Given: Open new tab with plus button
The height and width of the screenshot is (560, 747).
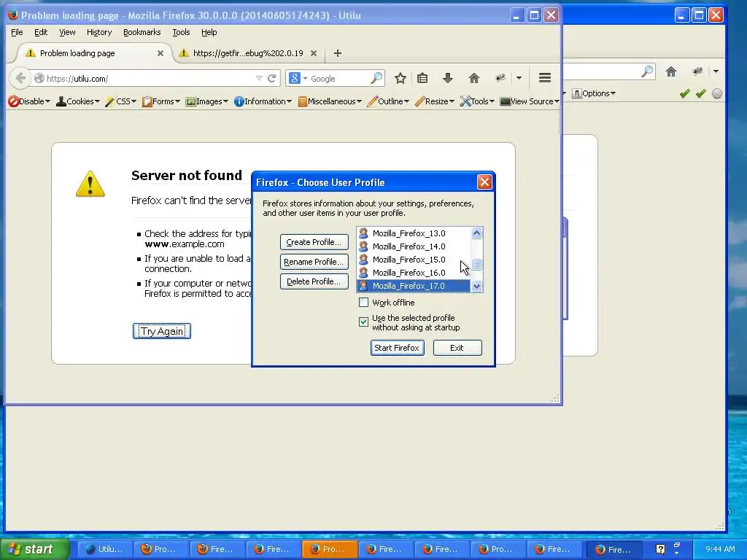Looking at the screenshot, I should pyautogui.click(x=337, y=53).
